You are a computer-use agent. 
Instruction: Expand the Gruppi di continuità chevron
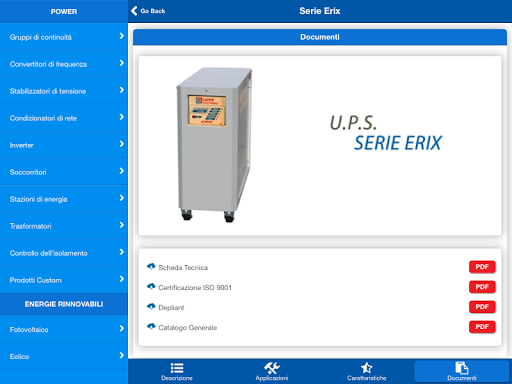click(122, 36)
